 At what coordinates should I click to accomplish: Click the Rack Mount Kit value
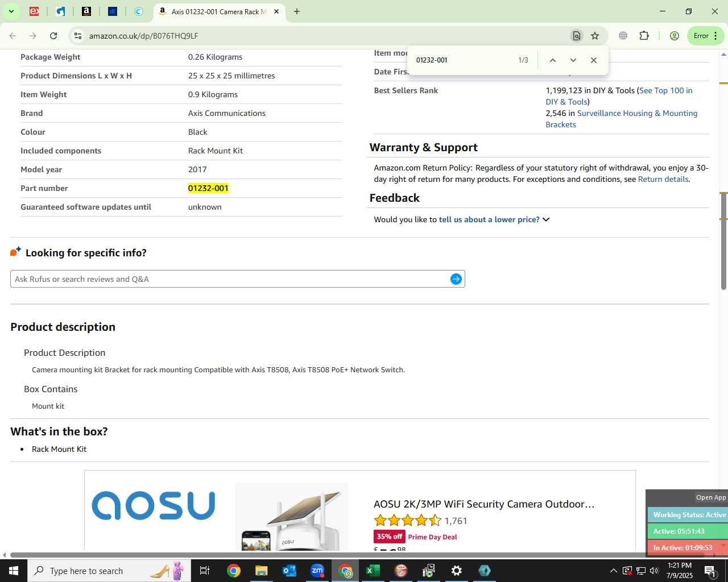(216, 151)
